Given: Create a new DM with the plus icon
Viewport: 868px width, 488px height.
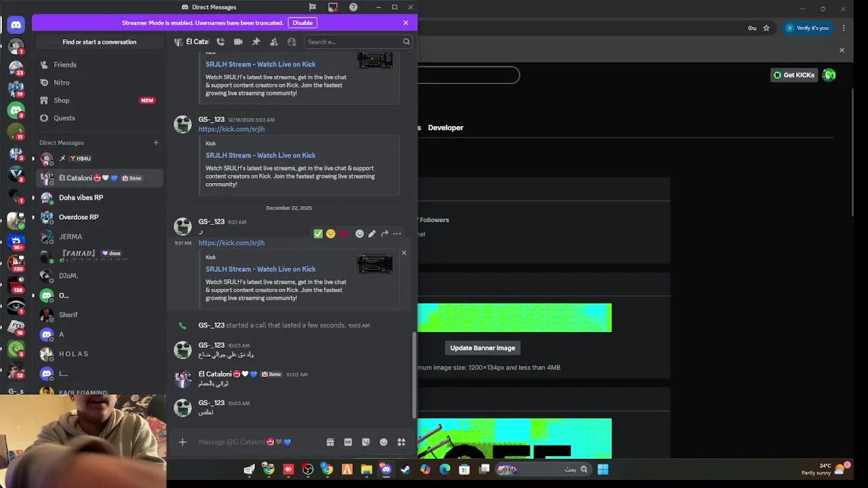Looking at the screenshot, I should pos(156,142).
